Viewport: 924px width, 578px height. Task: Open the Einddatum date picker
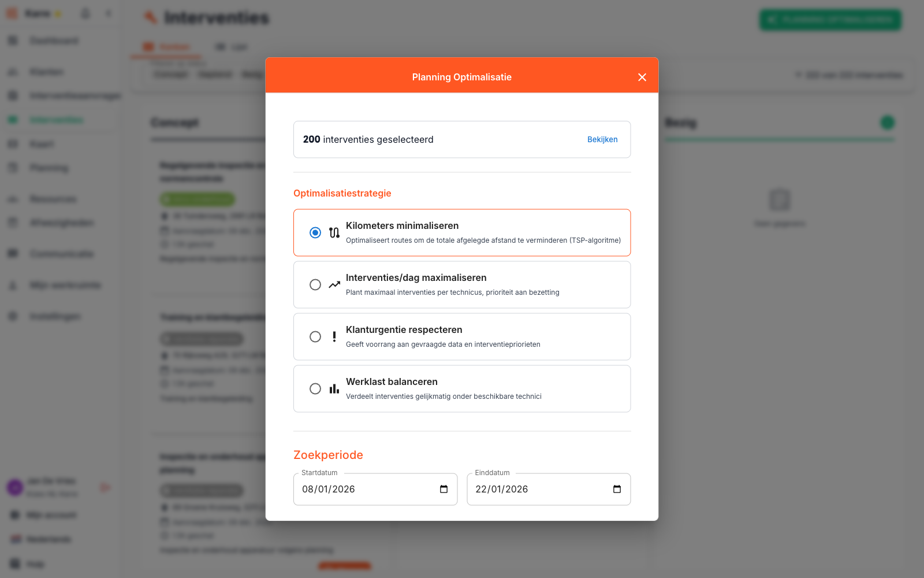[616, 489]
